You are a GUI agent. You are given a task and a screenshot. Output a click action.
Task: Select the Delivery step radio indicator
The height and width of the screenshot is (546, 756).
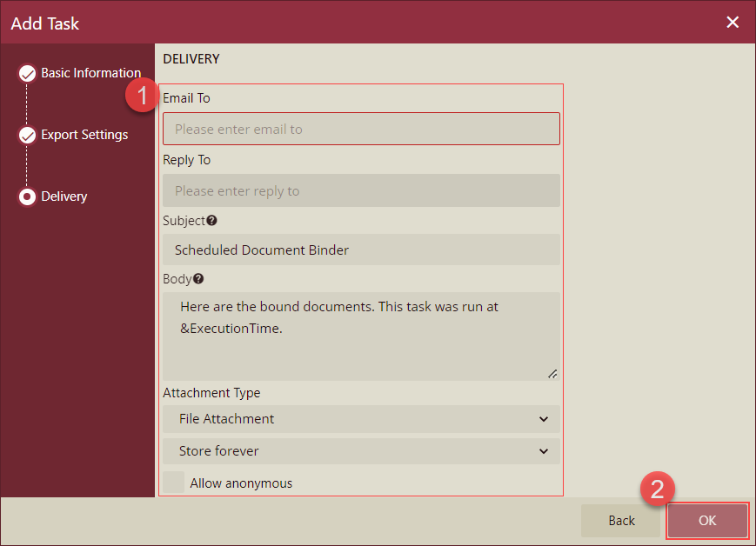[27, 196]
